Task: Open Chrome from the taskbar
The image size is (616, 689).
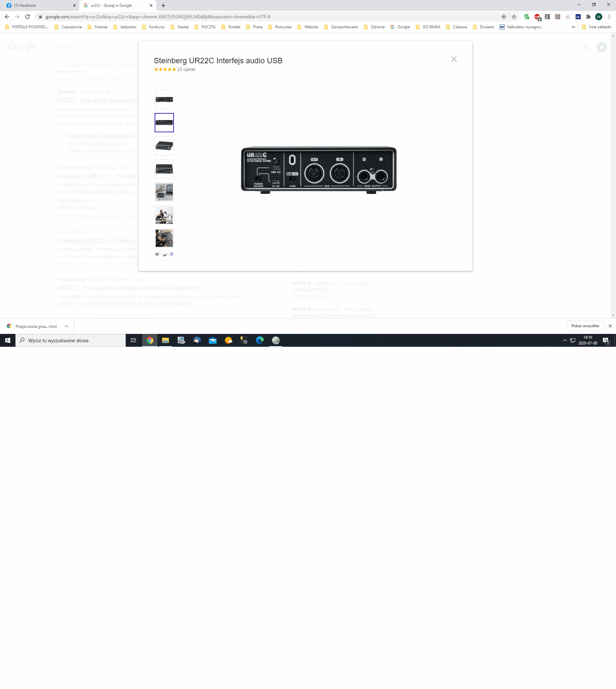Action: coord(150,340)
